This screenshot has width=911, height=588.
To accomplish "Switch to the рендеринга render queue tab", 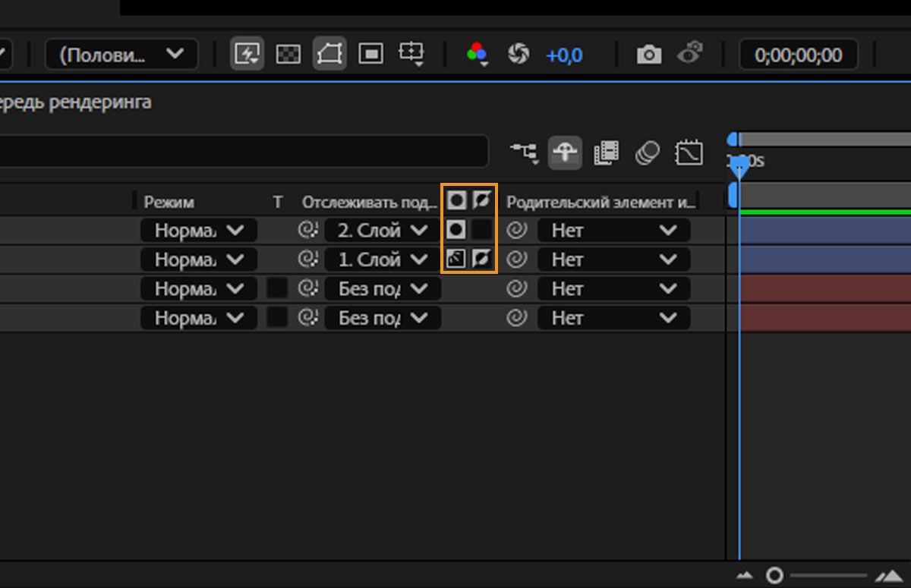I will click(x=76, y=102).
